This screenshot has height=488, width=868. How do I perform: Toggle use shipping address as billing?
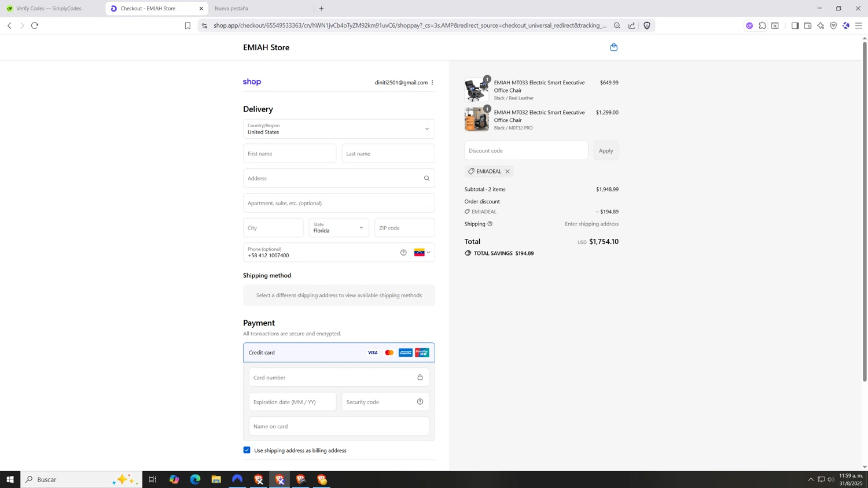click(x=247, y=450)
